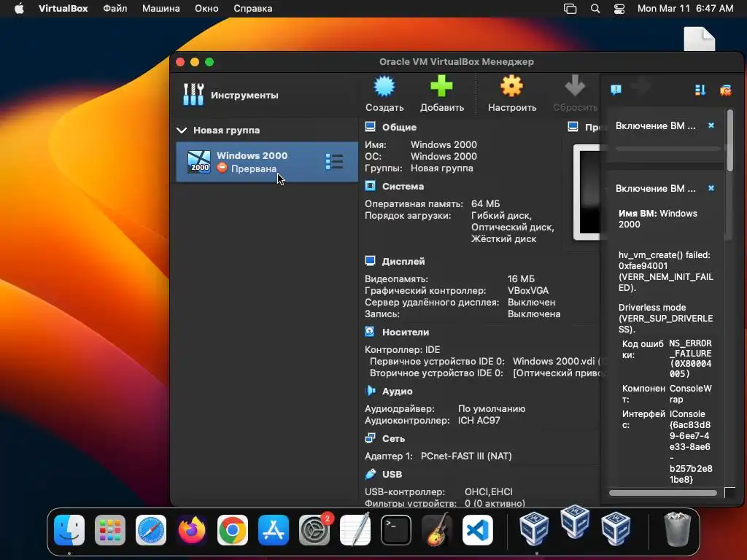Toggle notification sort order icon

700,90
